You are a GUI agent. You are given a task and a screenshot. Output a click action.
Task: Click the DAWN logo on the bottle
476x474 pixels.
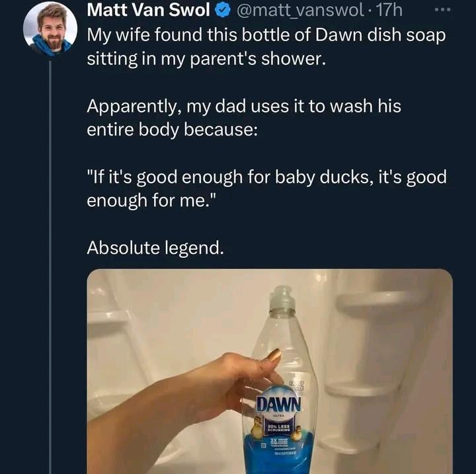[x=279, y=403]
